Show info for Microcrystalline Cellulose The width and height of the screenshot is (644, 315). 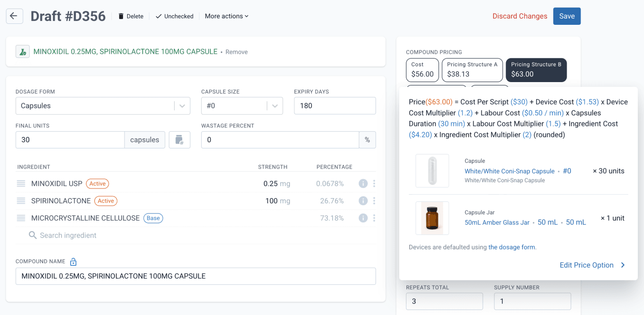click(363, 218)
